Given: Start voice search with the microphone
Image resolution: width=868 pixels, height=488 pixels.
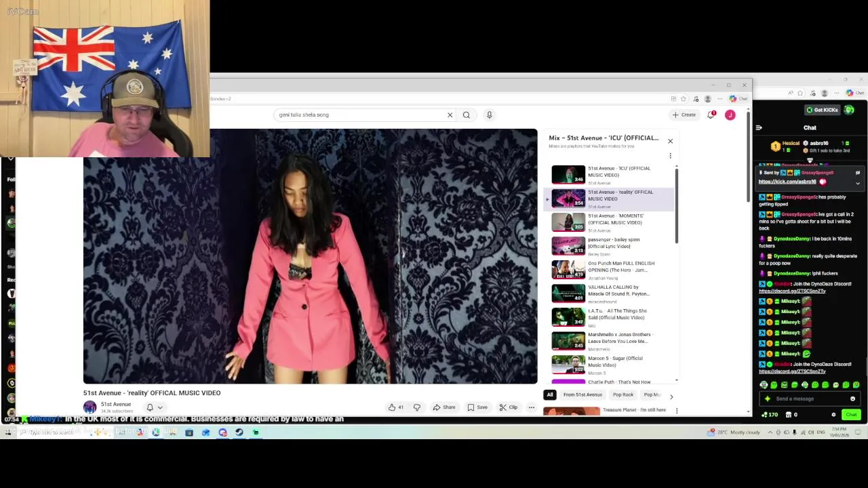Looking at the screenshot, I should (489, 115).
